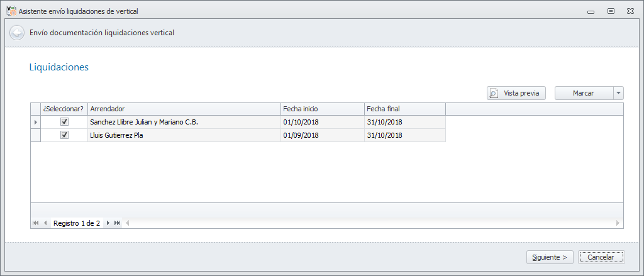Screen dimensions: 644x276
Task: Click the row indicator arrow of first row
Action: (36, 122)
